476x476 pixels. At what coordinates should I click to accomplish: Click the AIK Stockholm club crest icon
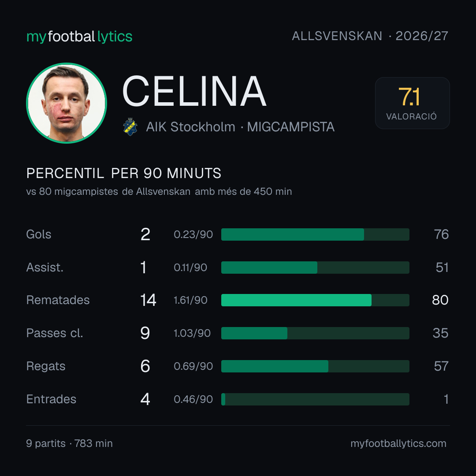coord(130,126)
